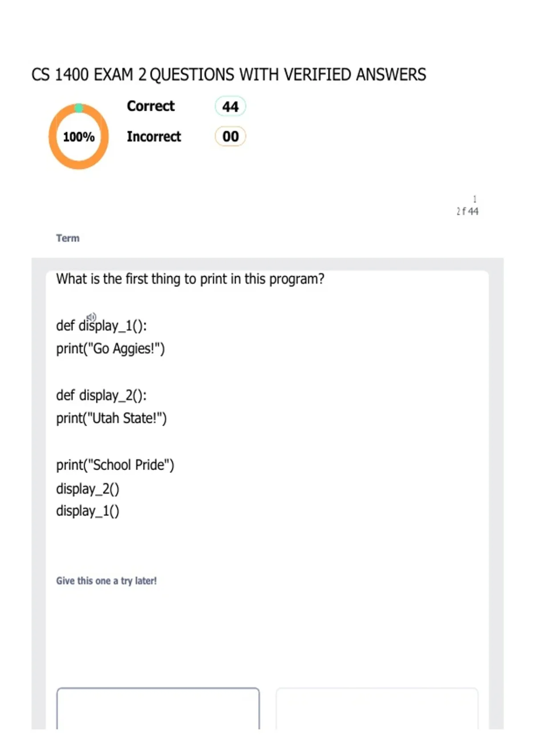534x756 pixels.
Task: Click the display_2() call line
Action: pyautogui.click(x=88, y=489)
